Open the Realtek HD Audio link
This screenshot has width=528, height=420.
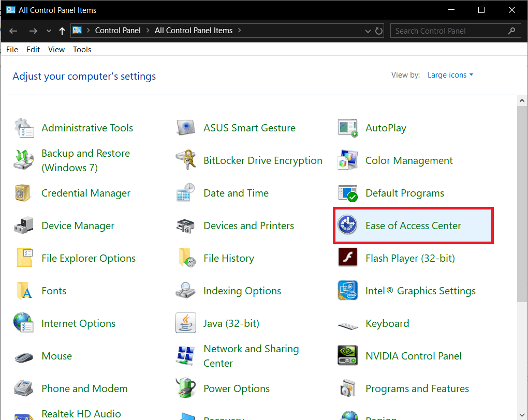81,414
